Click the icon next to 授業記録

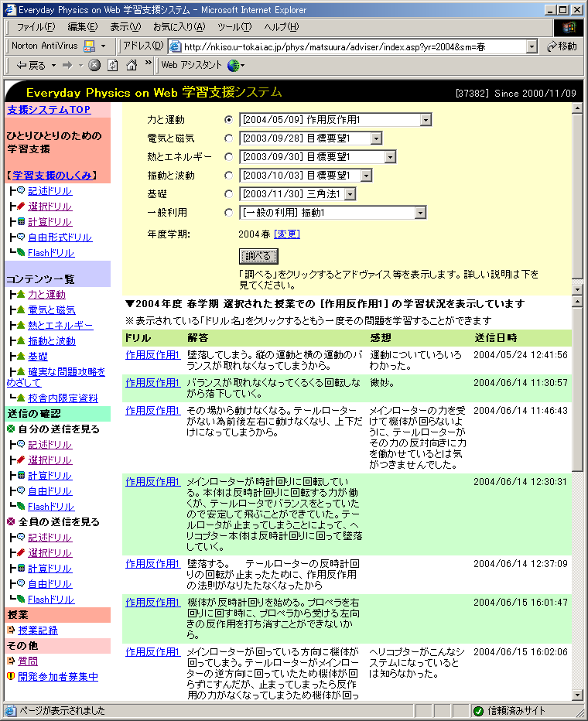coord(11,630)
